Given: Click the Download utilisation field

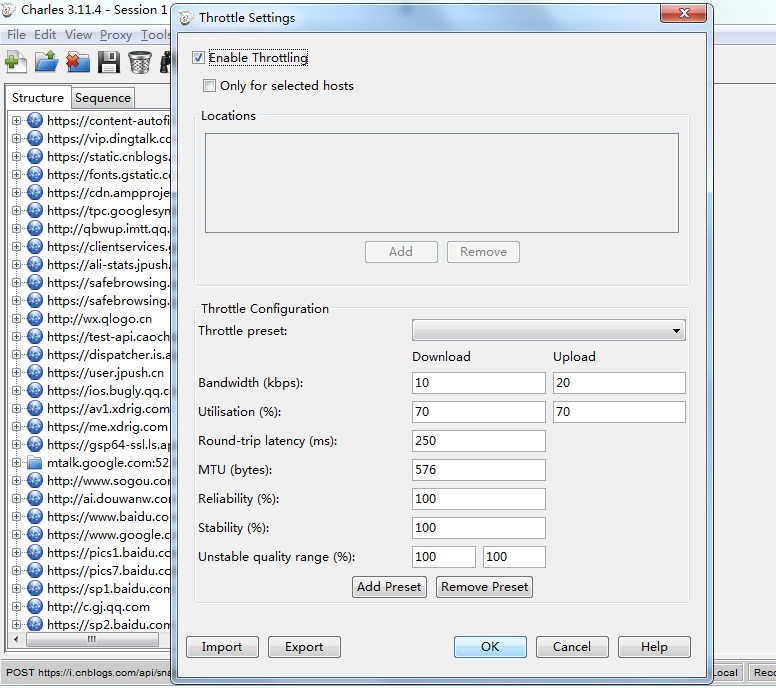Looking at the screenshot, I should click(x=479, y=412).
